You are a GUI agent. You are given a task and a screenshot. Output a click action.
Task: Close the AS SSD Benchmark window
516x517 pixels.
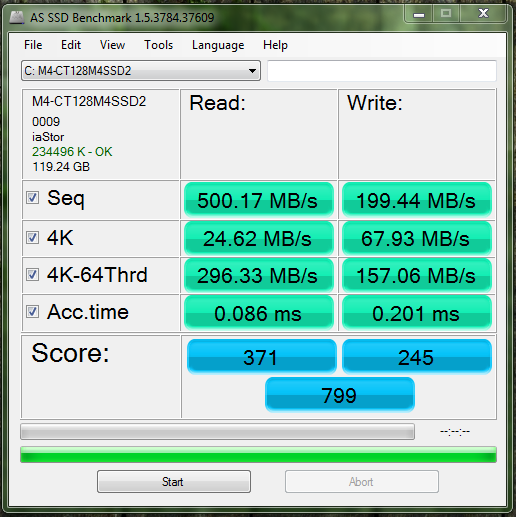483,14
